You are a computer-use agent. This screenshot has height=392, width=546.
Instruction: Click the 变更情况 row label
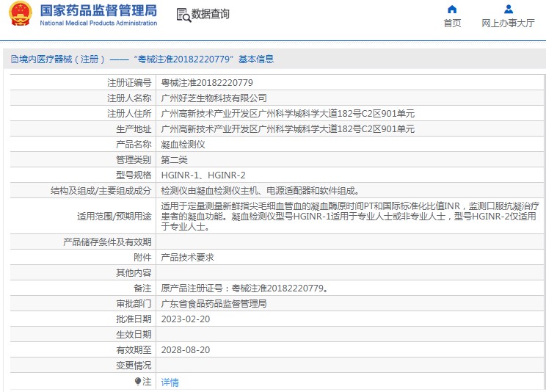tap(134, 365)
